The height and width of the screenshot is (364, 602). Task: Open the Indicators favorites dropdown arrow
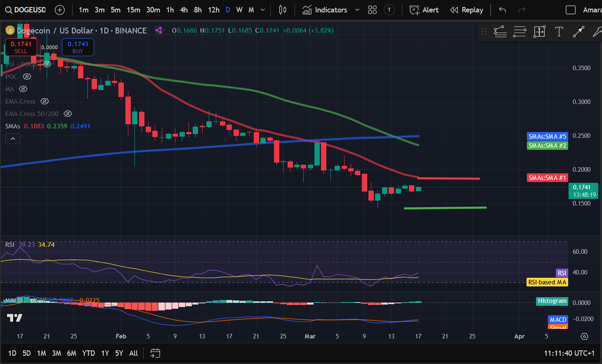click(357, 10)
